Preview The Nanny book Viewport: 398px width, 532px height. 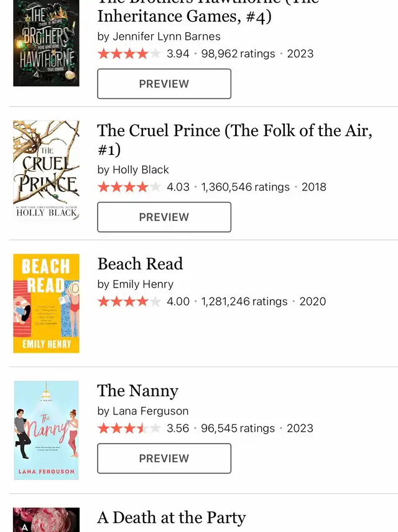click(164, 459)
